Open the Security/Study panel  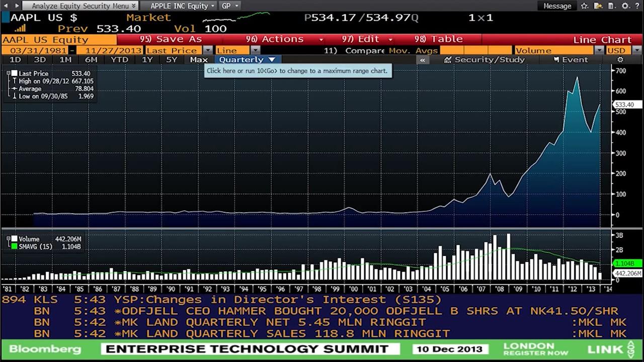tap(484, 59)
